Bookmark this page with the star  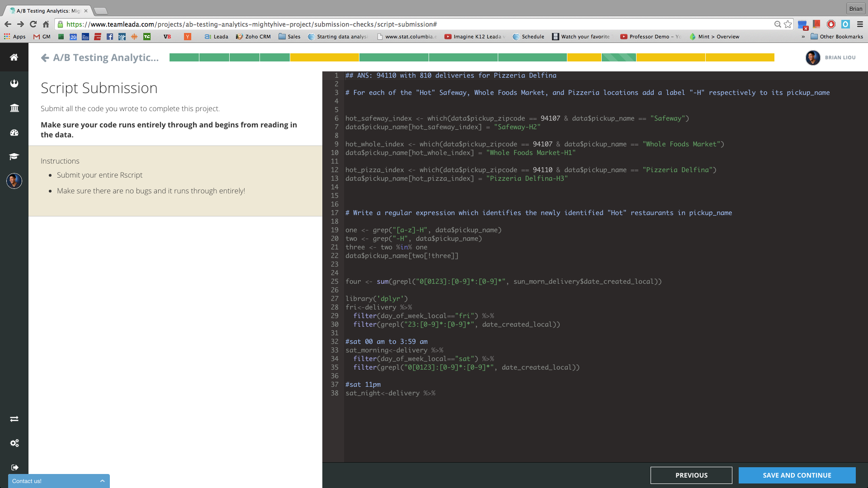788,24
